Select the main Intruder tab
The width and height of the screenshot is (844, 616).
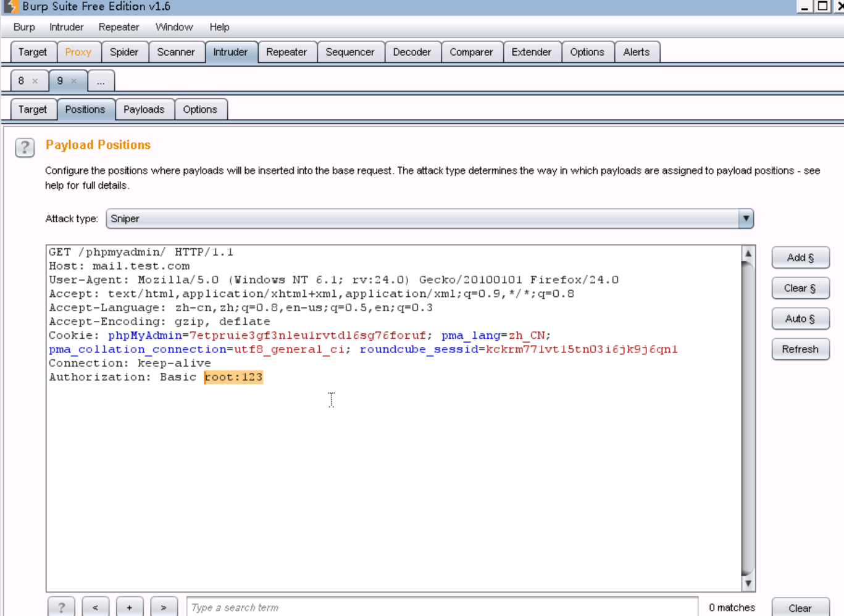pos(230,52)
